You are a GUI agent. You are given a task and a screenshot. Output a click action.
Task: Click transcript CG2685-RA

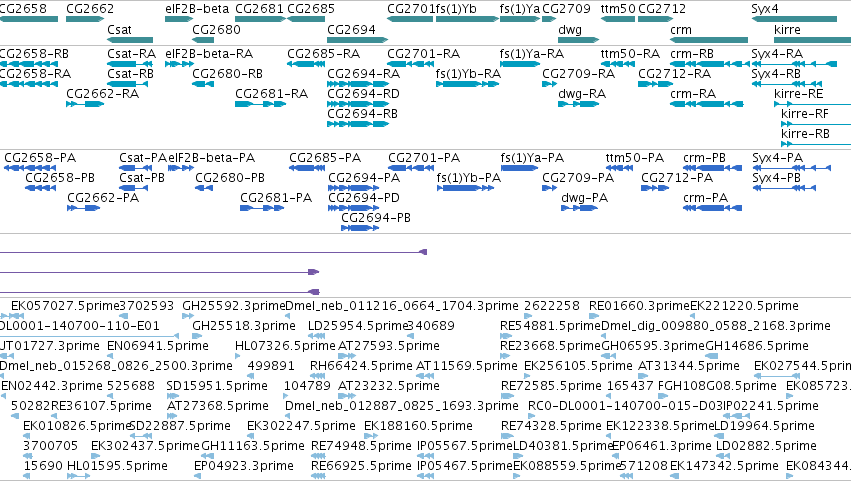click(x=306, y=64)
